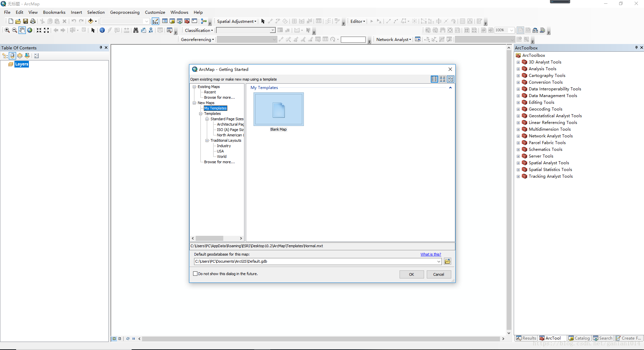
Task: Open Table Of Contents options icon
Action: click(37, 56)
